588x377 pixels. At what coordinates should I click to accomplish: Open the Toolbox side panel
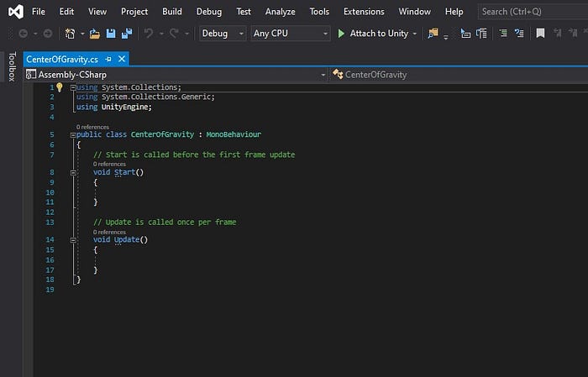12,66
